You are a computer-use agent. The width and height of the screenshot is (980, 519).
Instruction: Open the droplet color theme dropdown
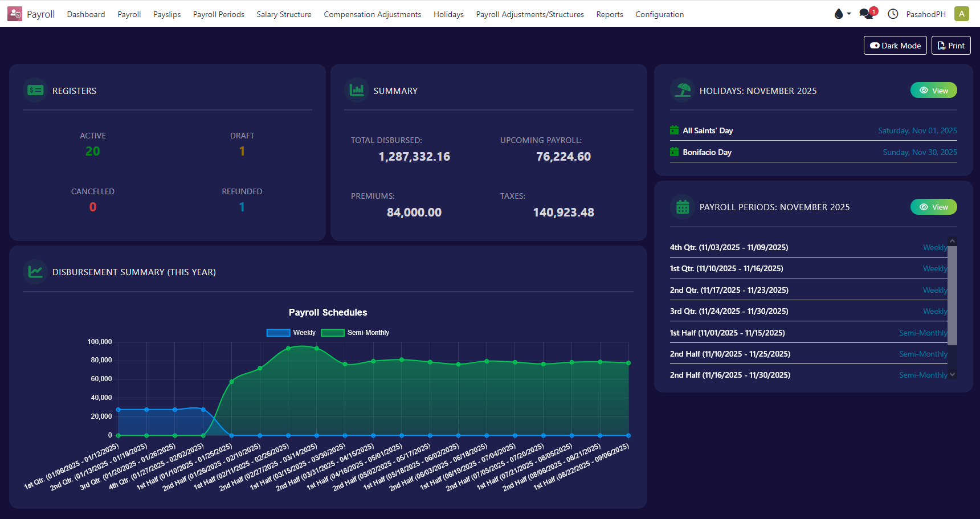tap(842, 14)
